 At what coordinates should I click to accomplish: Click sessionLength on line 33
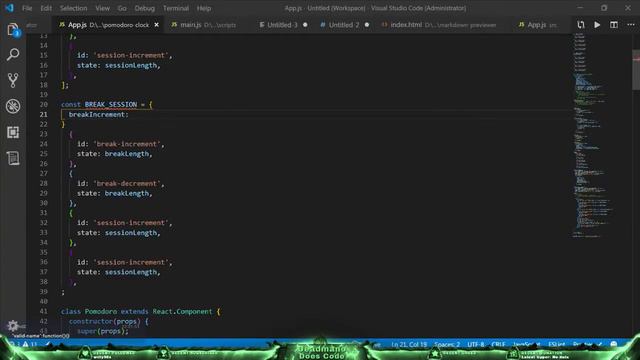[131, 233]
